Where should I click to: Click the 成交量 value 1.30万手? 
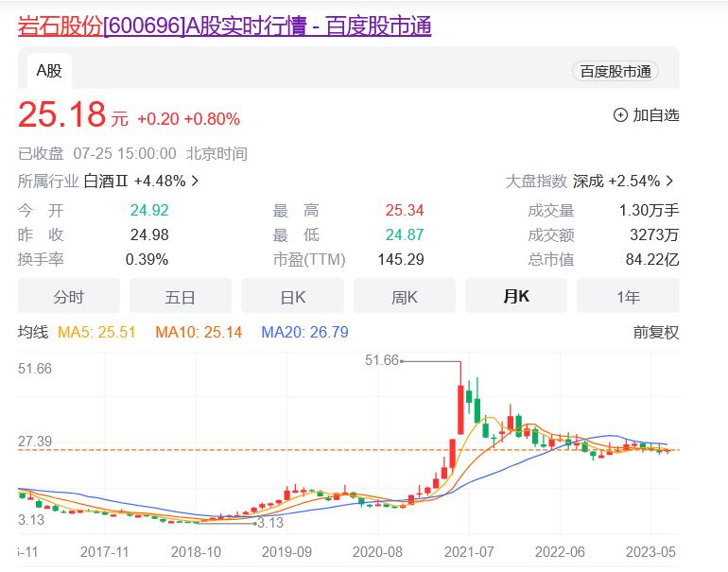650,210
